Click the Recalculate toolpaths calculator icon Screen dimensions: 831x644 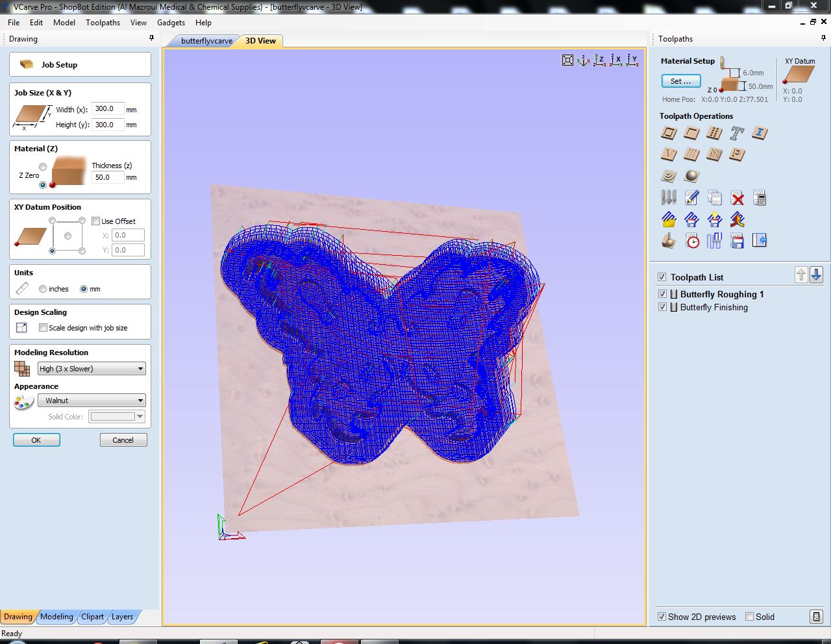(760, 197)
